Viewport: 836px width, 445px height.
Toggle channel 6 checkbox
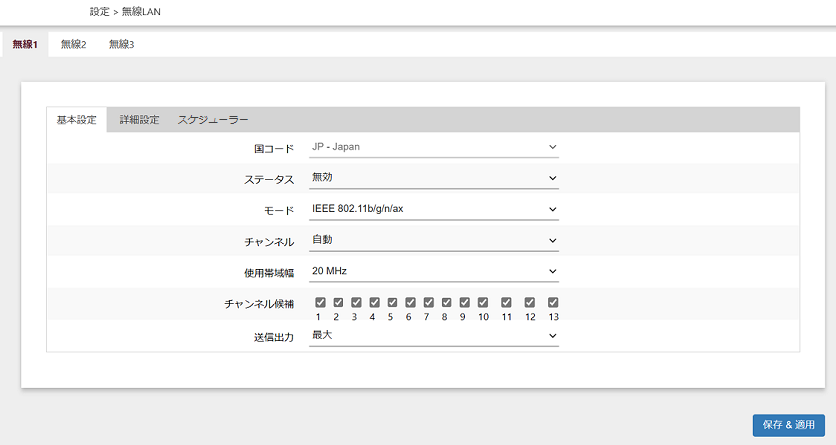[409, 302]
